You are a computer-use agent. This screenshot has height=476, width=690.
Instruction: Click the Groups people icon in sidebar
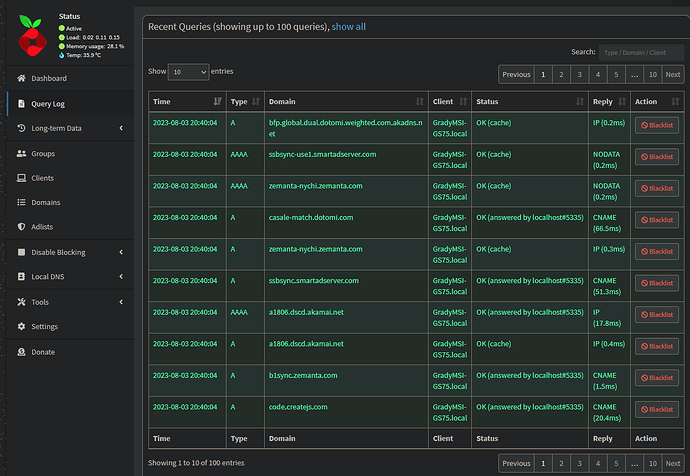click(x=22, y=154)
